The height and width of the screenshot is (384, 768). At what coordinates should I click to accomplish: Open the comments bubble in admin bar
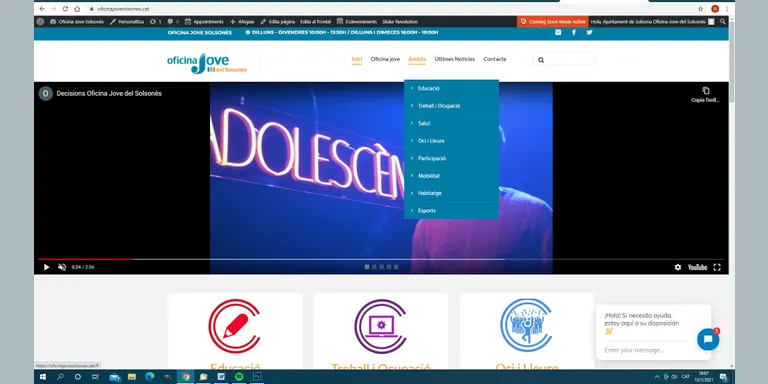click(x=172, y=22)
